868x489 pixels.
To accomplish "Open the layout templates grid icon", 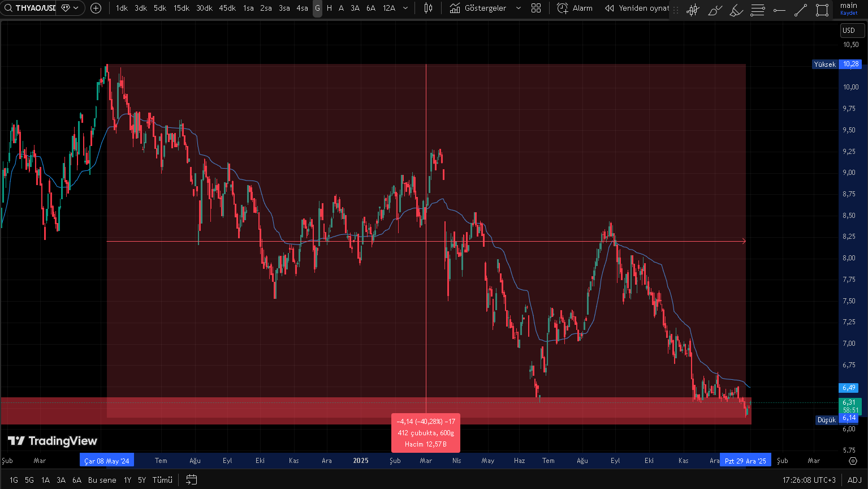I will (536, 8).
